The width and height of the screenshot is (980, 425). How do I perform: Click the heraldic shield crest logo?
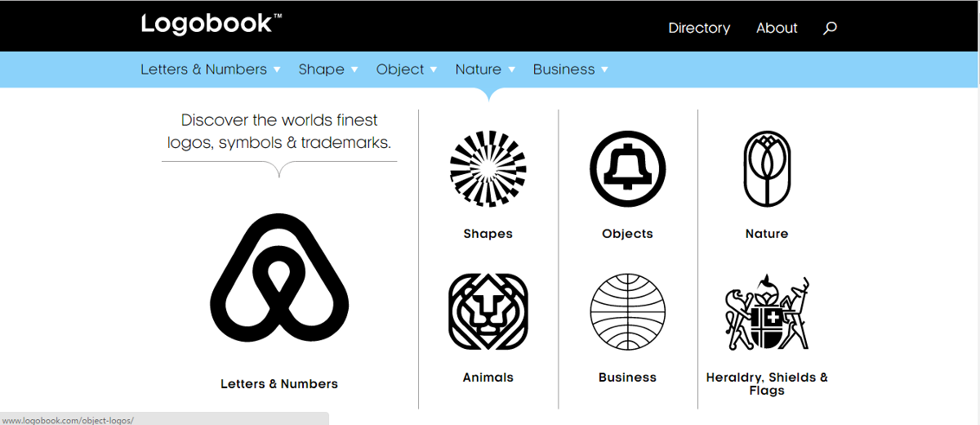point(767,313)
